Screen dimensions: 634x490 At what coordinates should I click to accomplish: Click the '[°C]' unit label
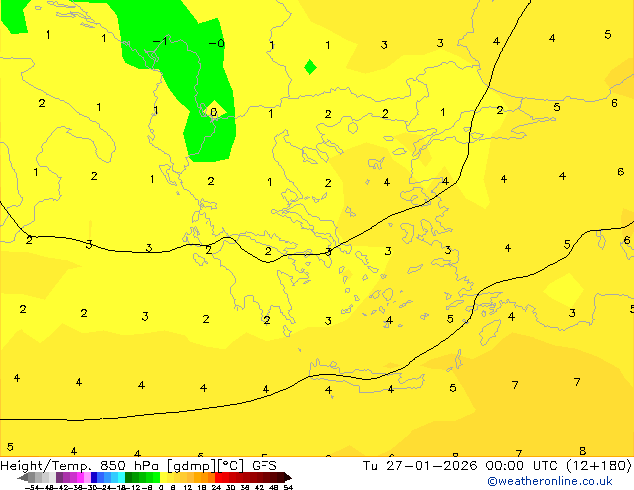(231, 466)
